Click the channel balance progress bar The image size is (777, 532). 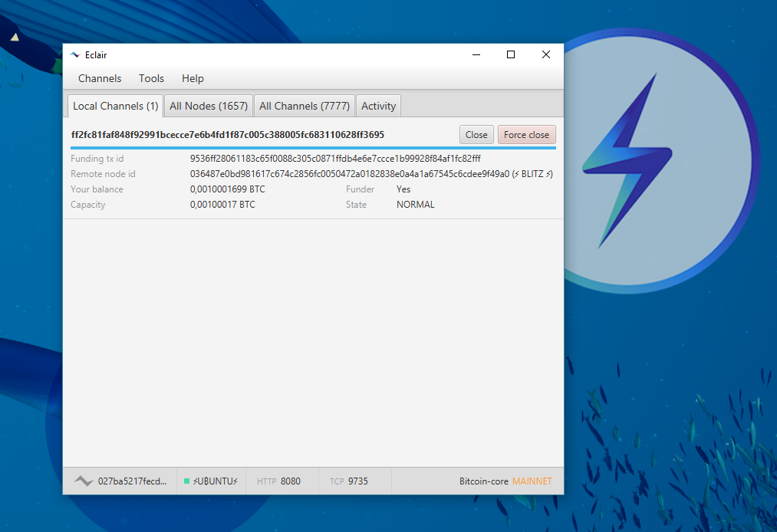[313, 148]
